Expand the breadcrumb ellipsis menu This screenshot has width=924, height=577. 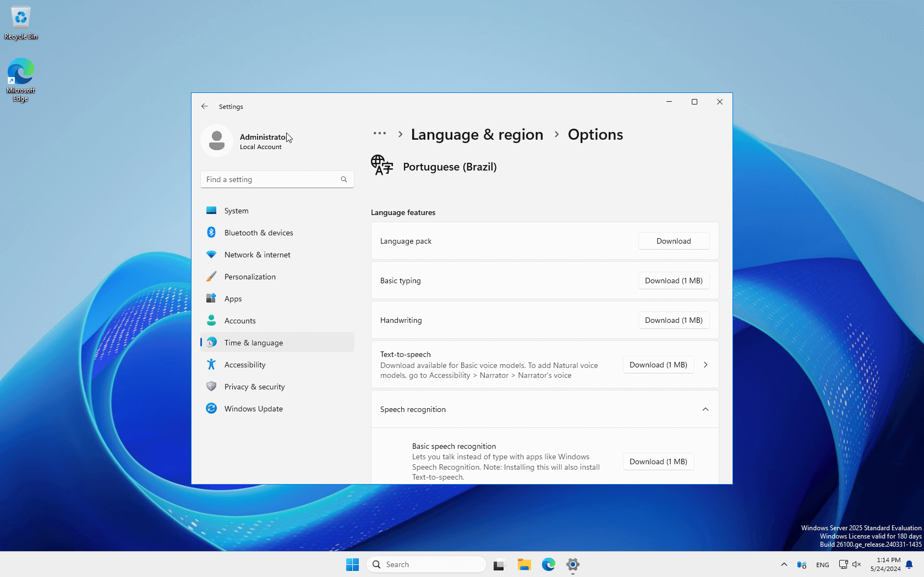[379, 134]
